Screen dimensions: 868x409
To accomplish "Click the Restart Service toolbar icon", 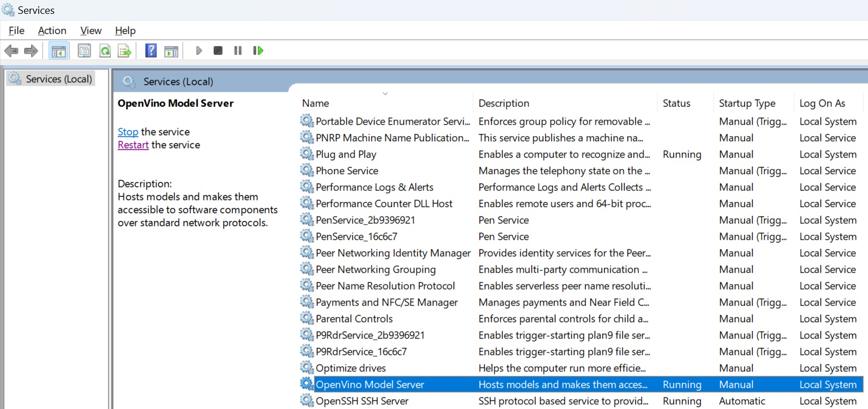I will (258, 51).
